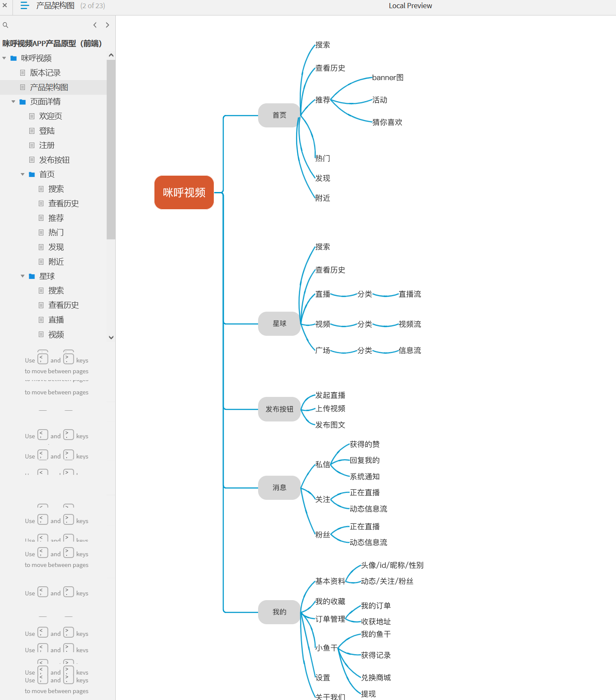
Task: Toggle the page list hamburger icon
Action: [x=25, y=6]
